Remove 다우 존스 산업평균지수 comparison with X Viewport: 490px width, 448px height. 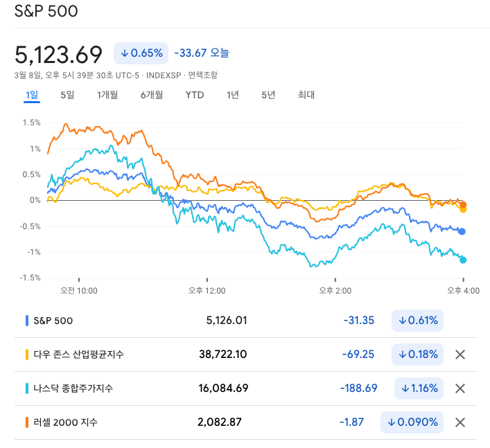coord(460,355)
